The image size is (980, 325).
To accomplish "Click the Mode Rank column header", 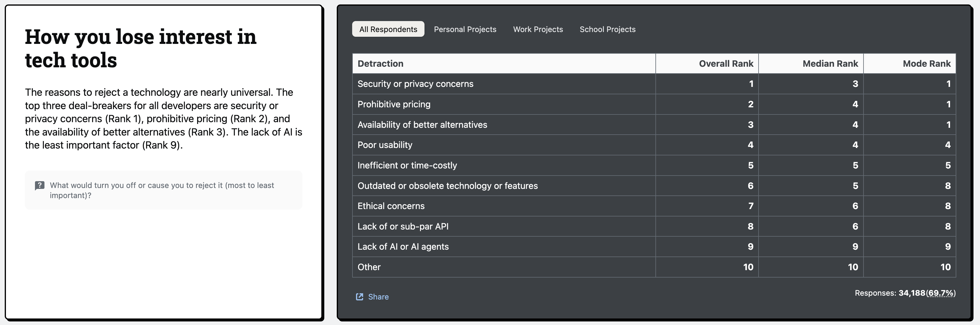I will pyautogui.click(x=926, y=63).
